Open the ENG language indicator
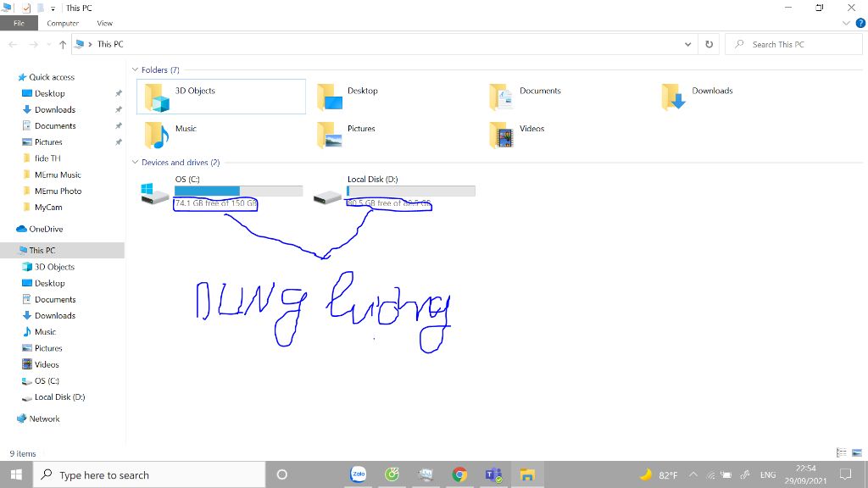The height and width of the screenshot is (488, 868). (768, 474)
